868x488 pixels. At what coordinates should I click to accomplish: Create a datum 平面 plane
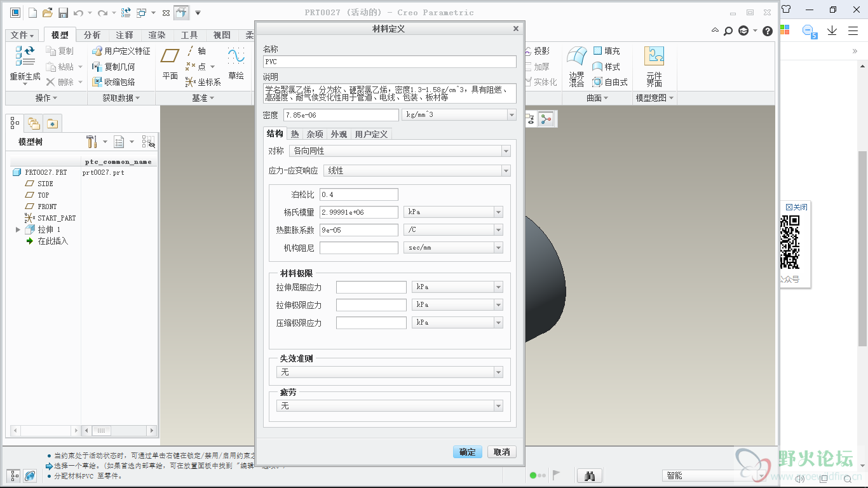pos(170,63)
